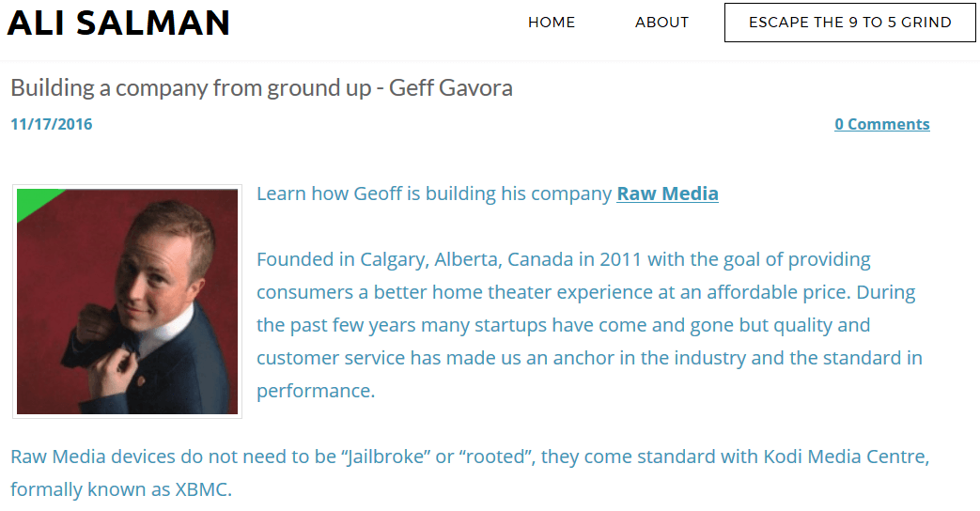The height and width of the screenshot is (511, 980).
Task: Open the 0 Comments link
Action: pyautogui.click(x=881, y=124)
